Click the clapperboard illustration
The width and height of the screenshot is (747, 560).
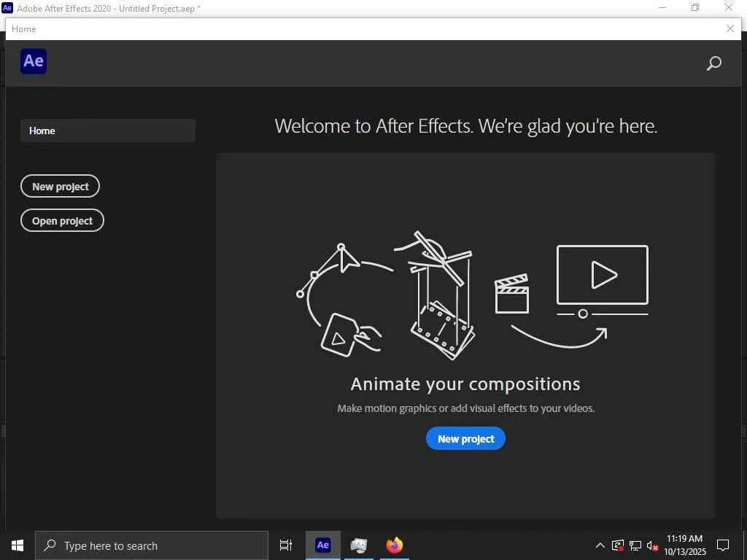point(511,293)
